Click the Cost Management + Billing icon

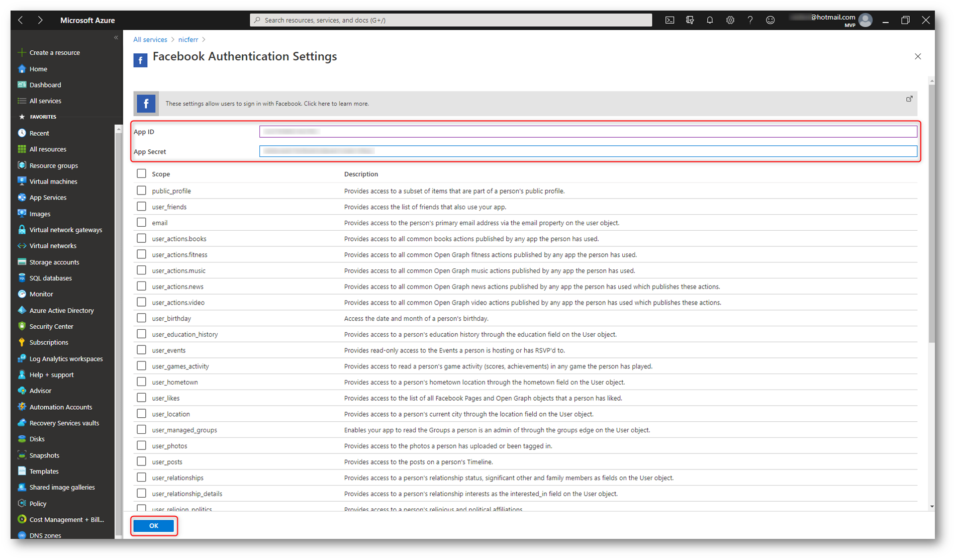22,519
